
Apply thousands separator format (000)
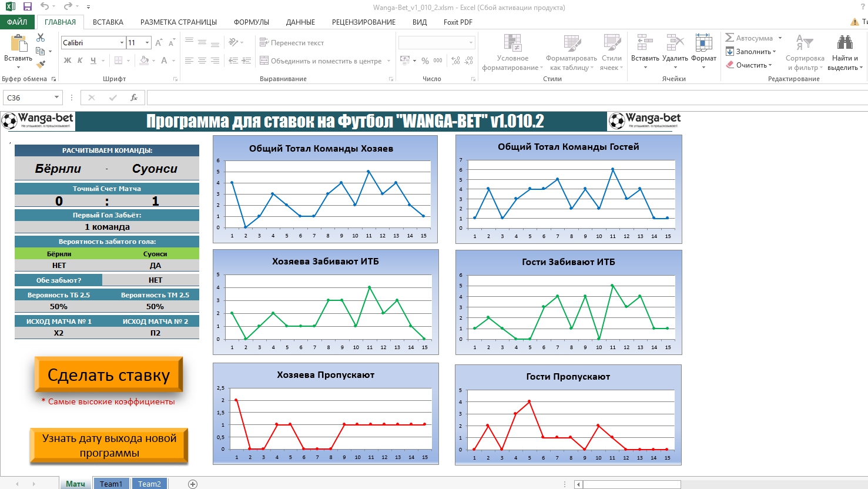[x=438, y=61]
